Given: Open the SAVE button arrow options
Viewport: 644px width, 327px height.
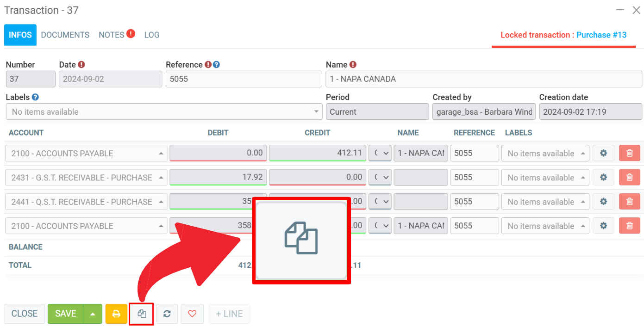Looking at the screenshot, I should tap(93, 314).
